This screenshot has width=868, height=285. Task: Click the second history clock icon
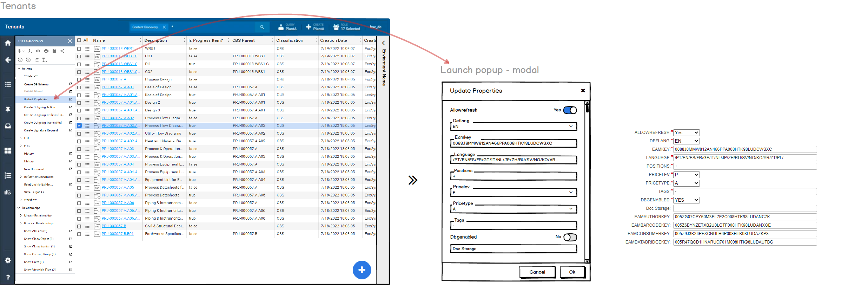(28, 60)
